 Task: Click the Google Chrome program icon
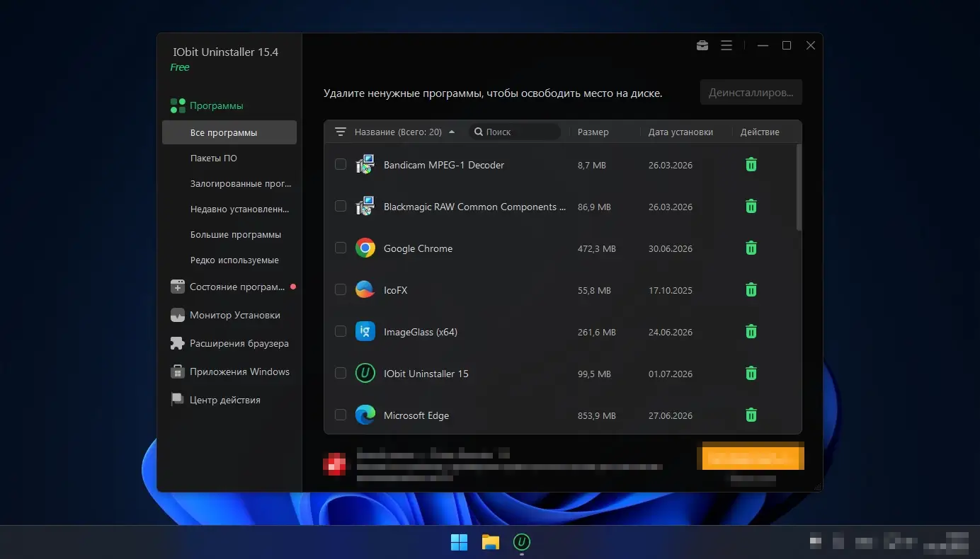click(365, 248)
